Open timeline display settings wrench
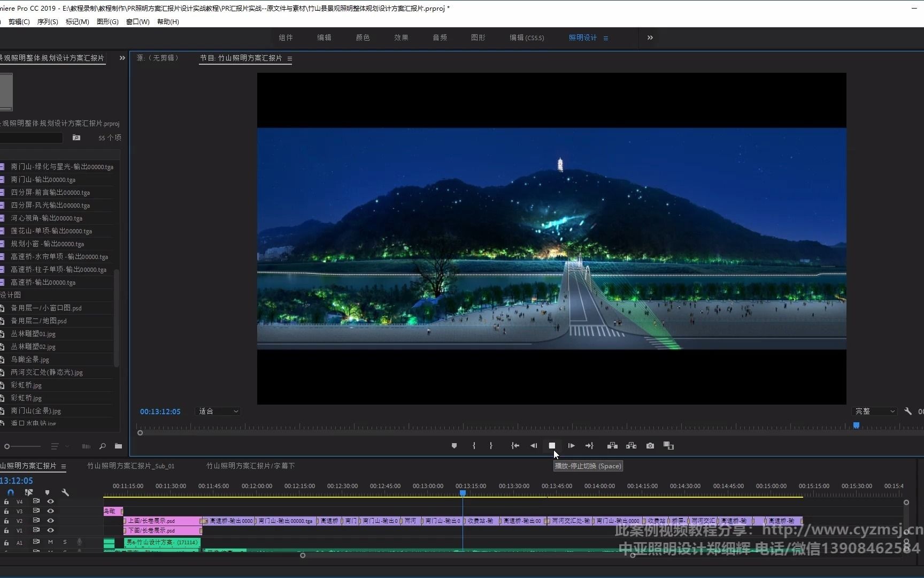924x578 pixels. [65, 492]
